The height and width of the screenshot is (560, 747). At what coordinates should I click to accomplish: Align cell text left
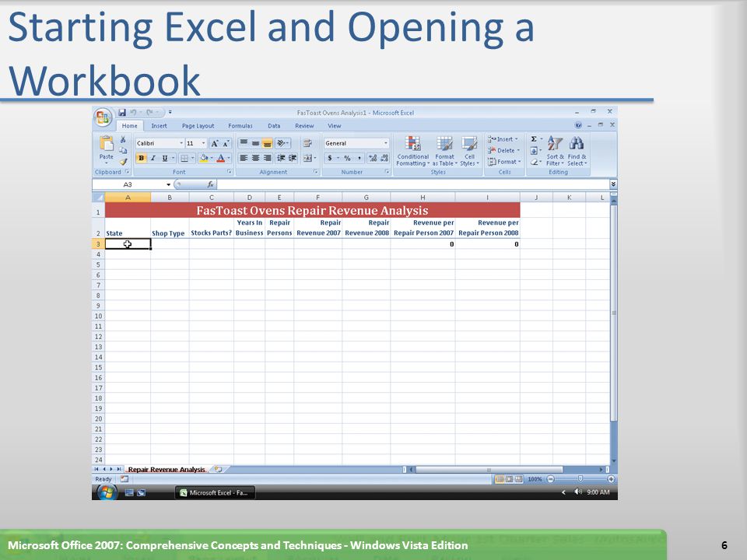tap(244, 158)
